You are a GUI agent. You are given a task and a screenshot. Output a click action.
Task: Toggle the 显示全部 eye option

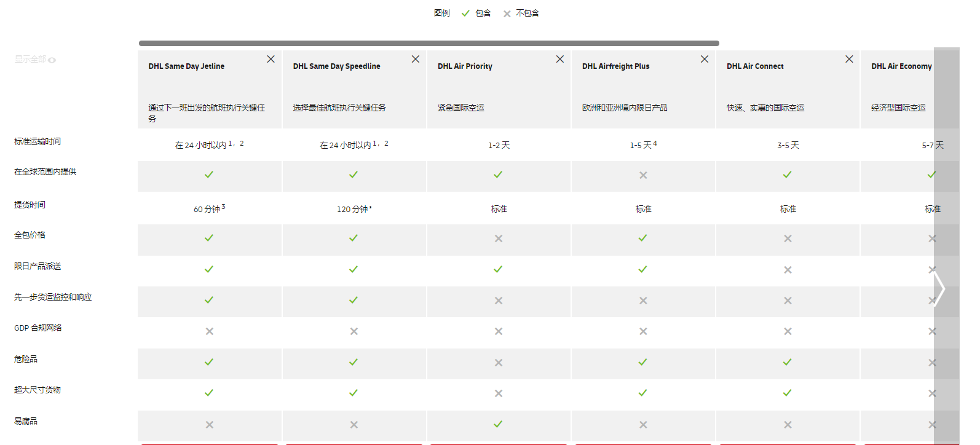click(x=35, y=60)
